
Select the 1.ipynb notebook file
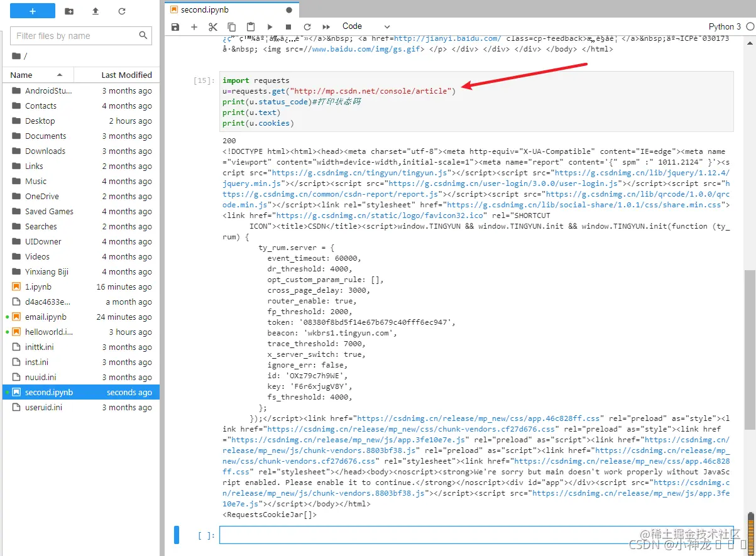tap(81, 286)
